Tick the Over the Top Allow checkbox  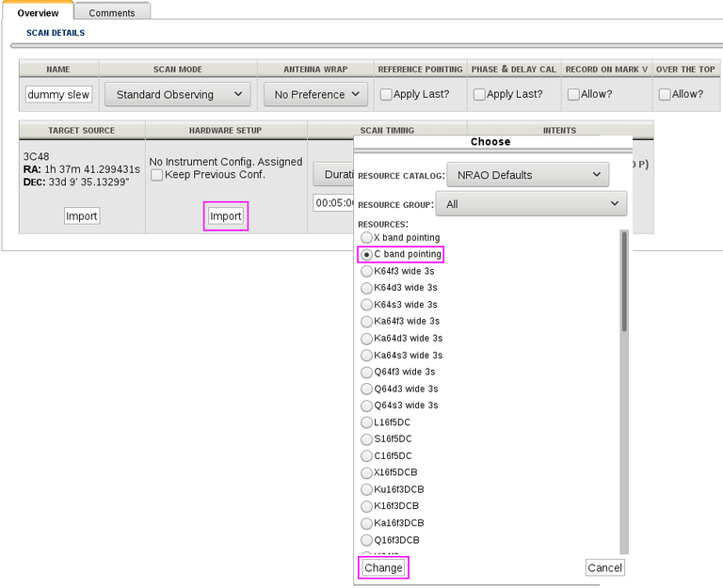tap(665, 94)
